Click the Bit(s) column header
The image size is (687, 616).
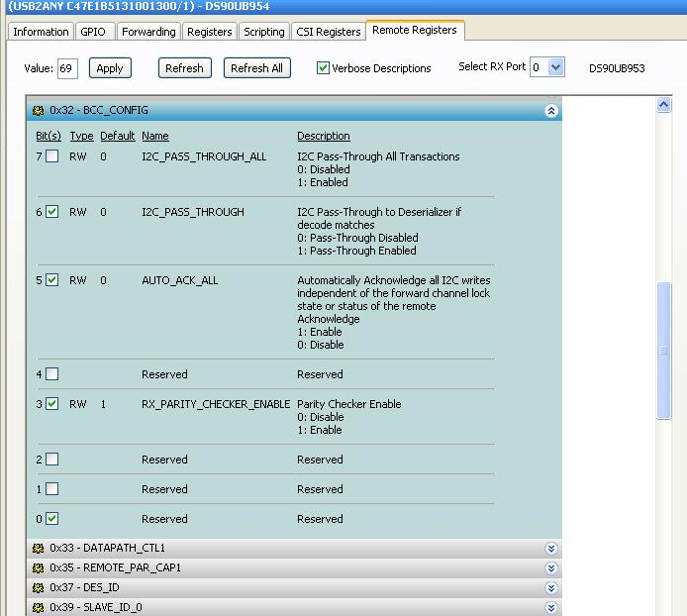coord(49,136)
